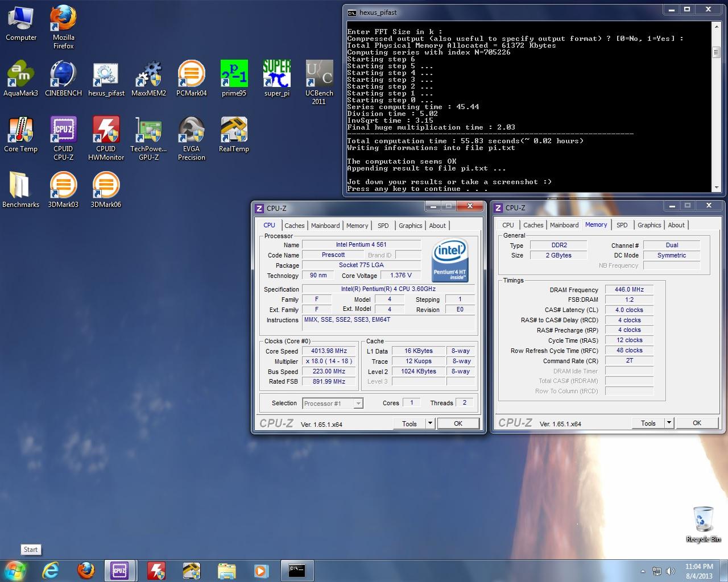Expand Tools dropdown arrow in right CPU-Z window
Viewport: 728px width, 582px height.
[669, 423]
